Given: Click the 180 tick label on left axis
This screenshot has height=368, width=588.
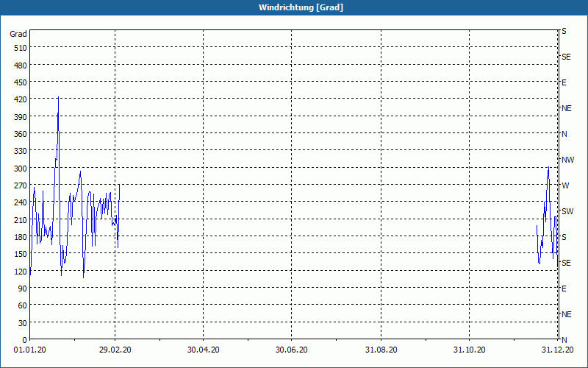Looking at the screenshot, I should (20, 237).
